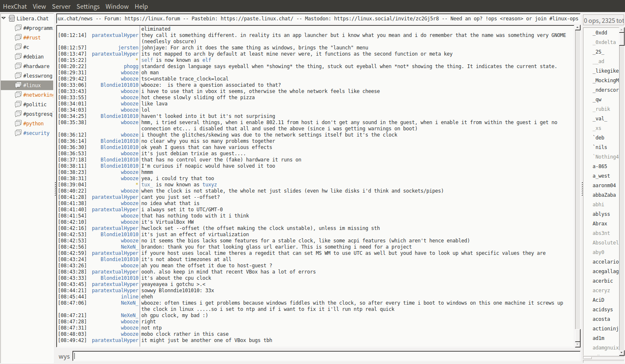Select user aaronm04 in user list
This screenshot has width=625, height=364.
click(604, 185)
